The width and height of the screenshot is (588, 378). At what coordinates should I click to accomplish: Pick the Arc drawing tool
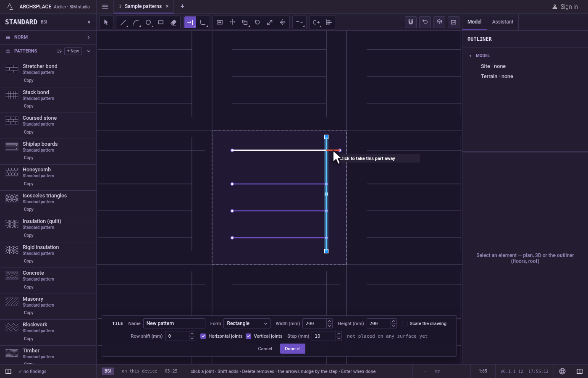pyautogui.click(x=136, y=22)
